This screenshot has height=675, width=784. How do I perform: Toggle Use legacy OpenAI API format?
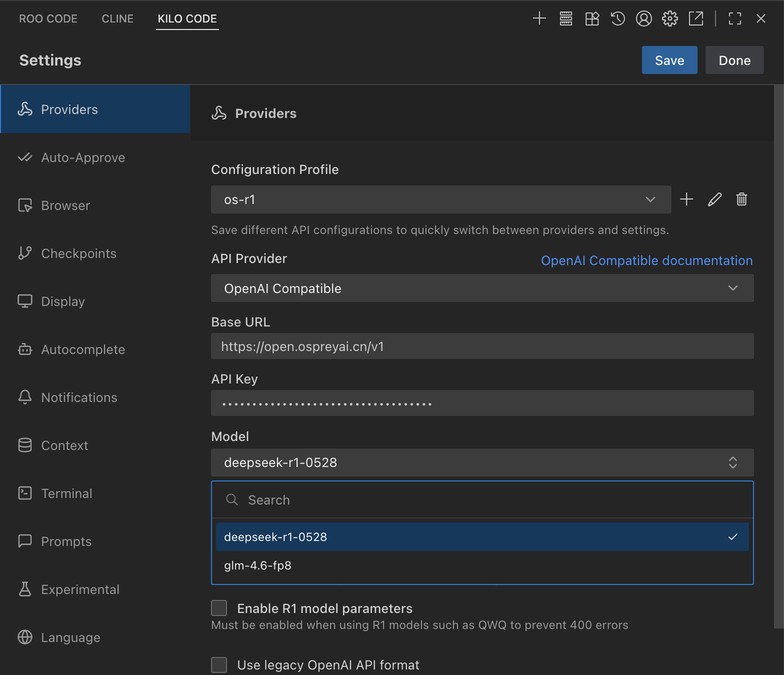219,665
